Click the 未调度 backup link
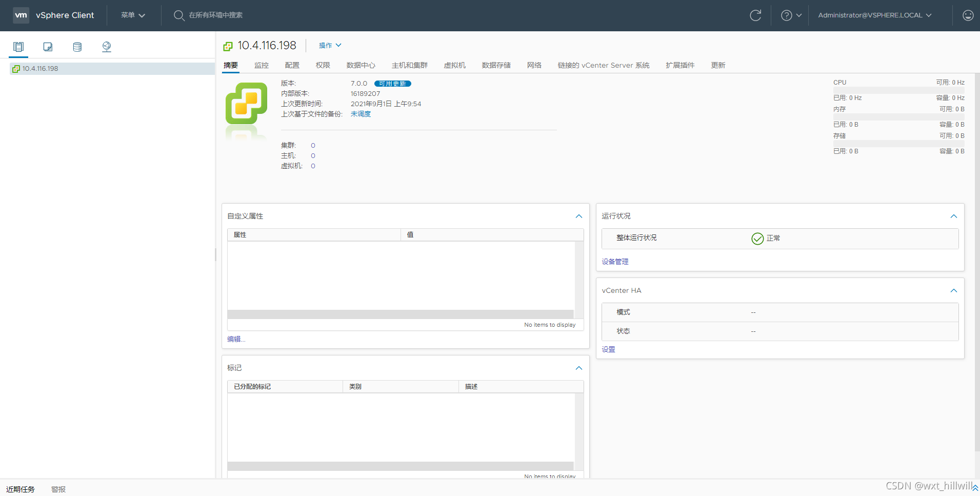This screenshot has width=980, height=496. click(361, 114)
